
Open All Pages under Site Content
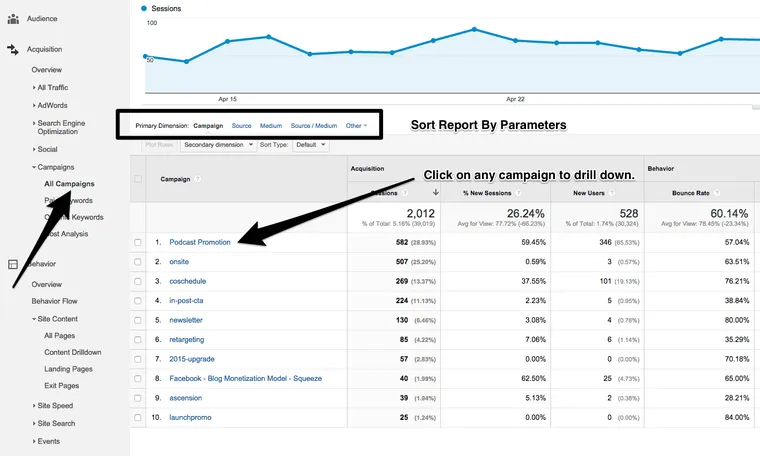coord(60,335)
